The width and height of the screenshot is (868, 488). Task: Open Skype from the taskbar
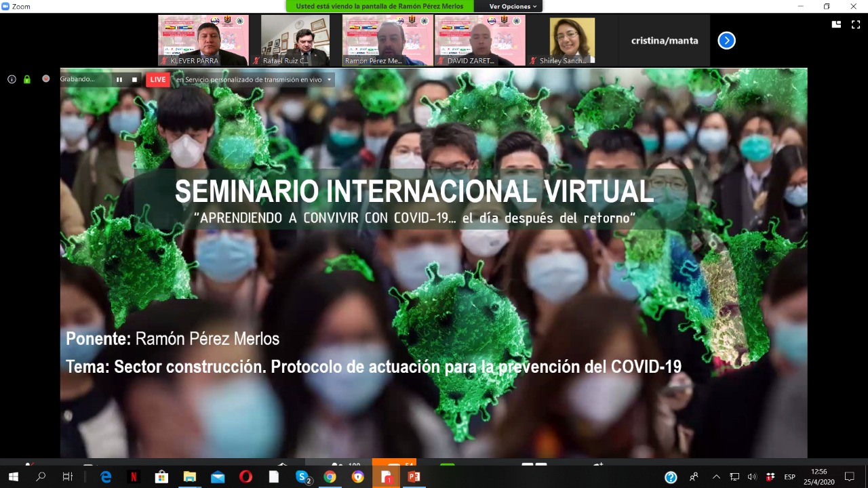point(303,477)
